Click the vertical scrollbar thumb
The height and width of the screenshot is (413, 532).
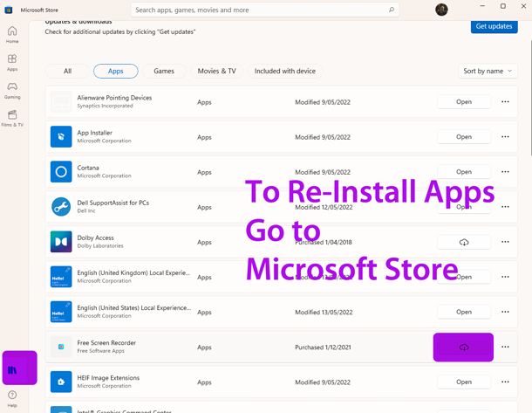[x=530, y=99]
